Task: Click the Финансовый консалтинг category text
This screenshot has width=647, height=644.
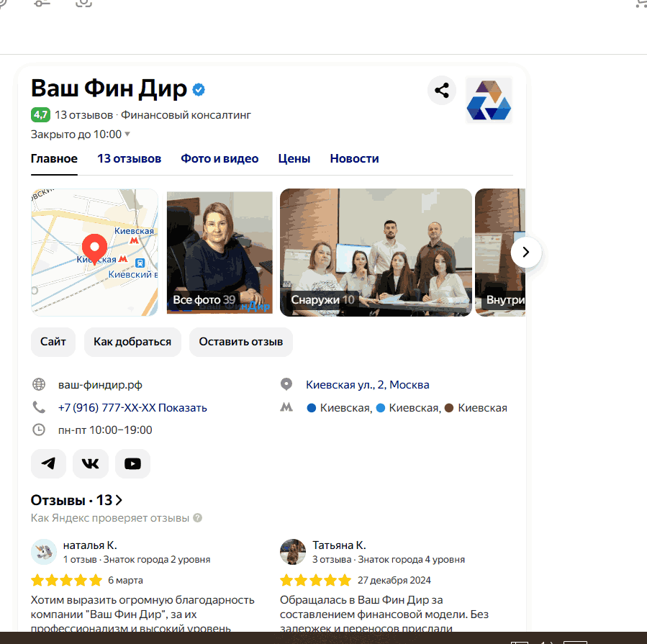Action: pos(186,115)
